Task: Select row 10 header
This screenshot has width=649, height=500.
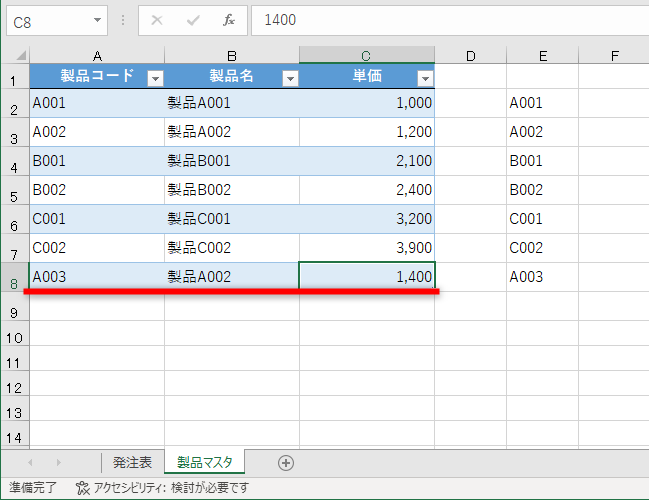Action: (15, 333)
